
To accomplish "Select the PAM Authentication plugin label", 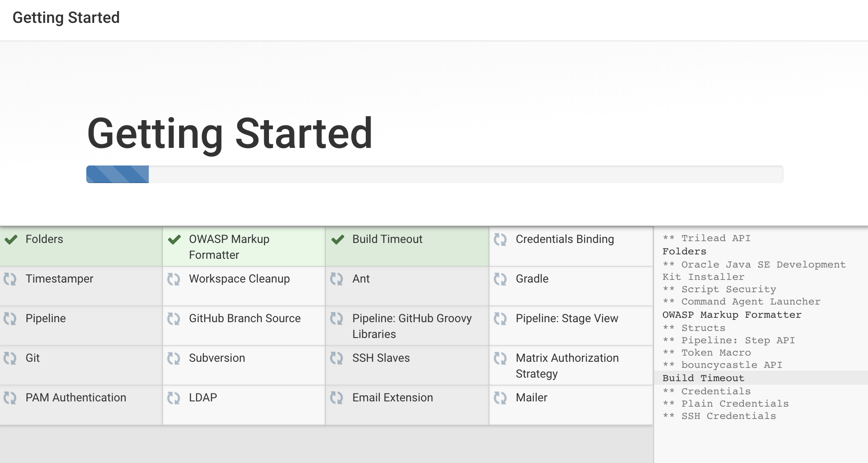I will [76, 397].
